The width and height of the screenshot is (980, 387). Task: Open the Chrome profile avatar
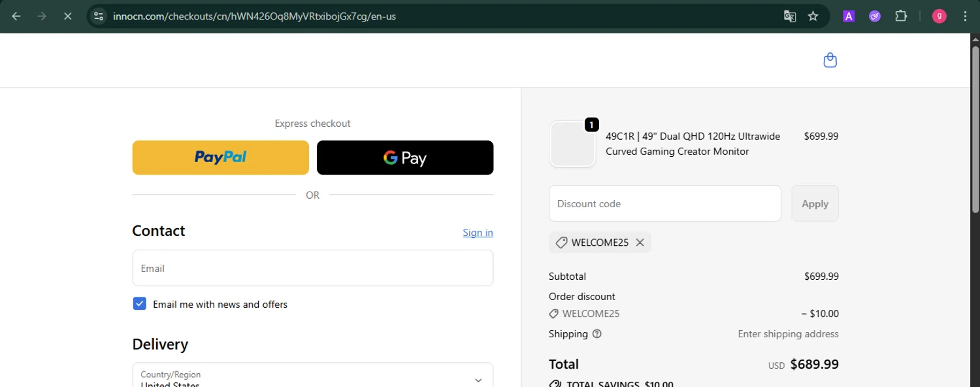(939, 16)
